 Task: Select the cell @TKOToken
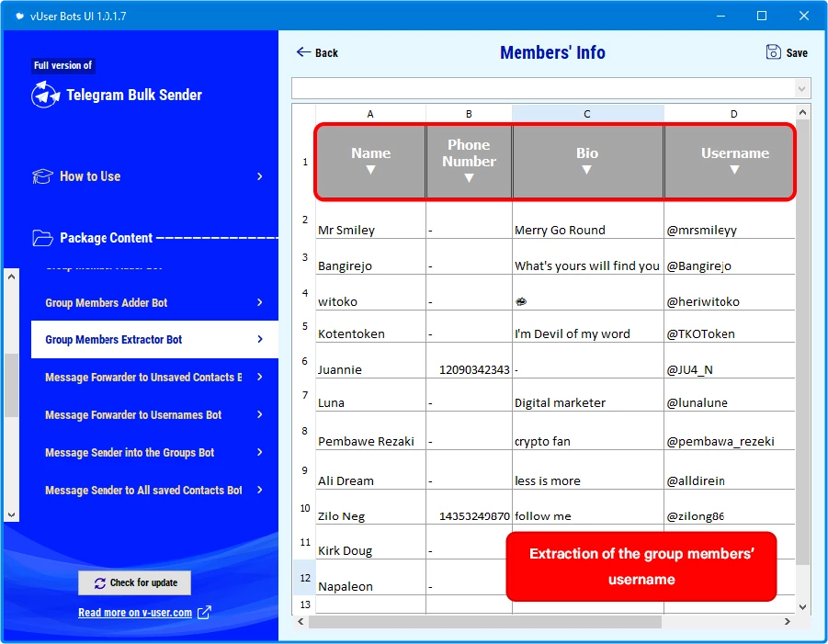point(730,326)
